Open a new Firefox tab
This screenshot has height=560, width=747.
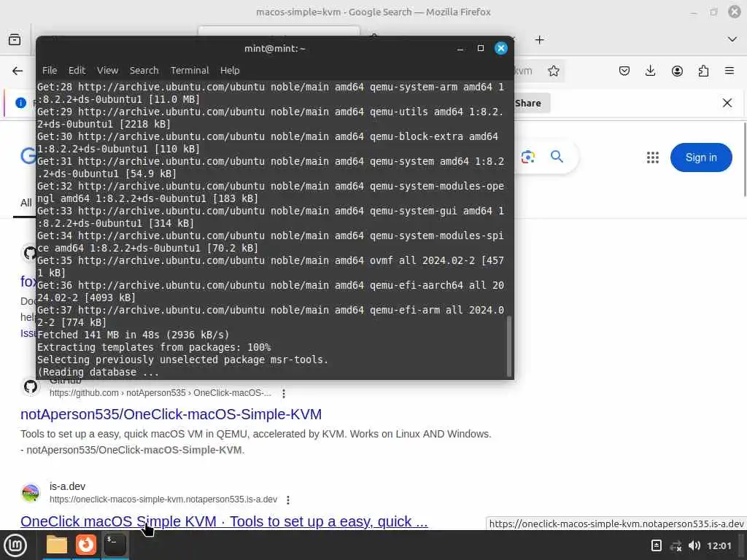pyautogui.click(x=539, y=40)
